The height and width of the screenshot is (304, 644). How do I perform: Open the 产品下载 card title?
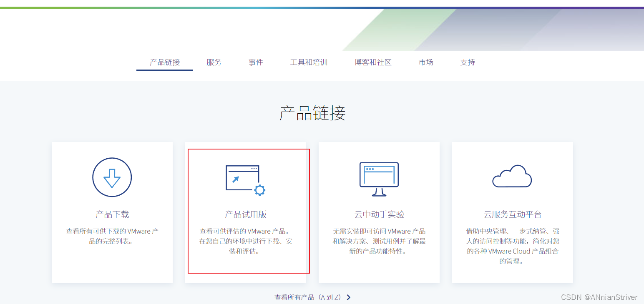[x=112, y=214]
